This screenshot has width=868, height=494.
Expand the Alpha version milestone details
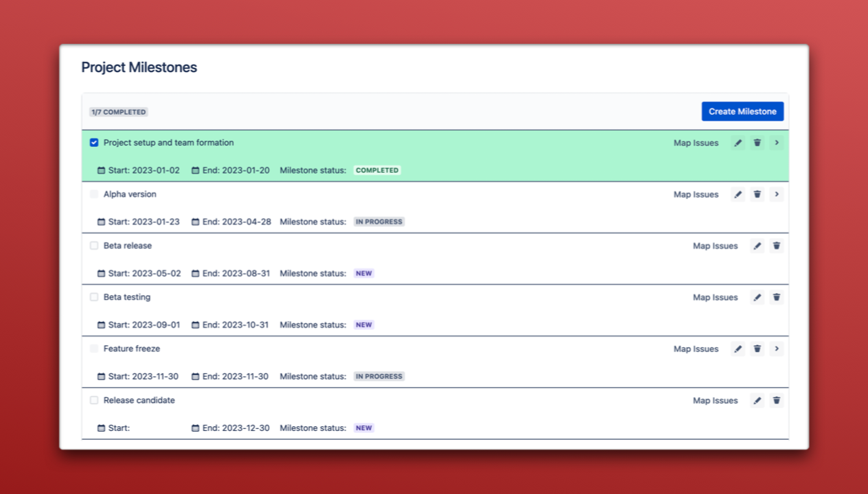777,194
